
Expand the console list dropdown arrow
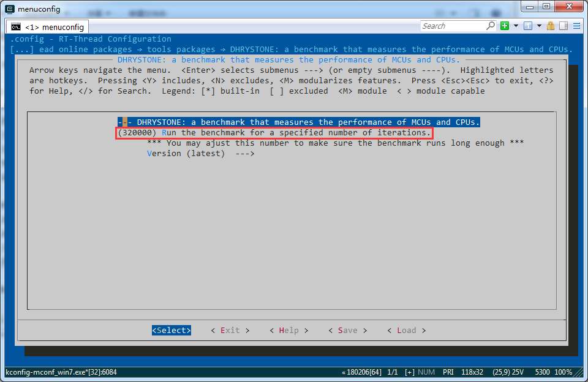(x=539, y=26)
